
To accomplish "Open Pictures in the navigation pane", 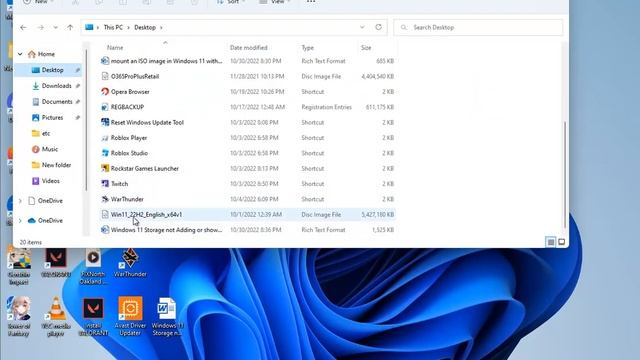I will (52, 118).
